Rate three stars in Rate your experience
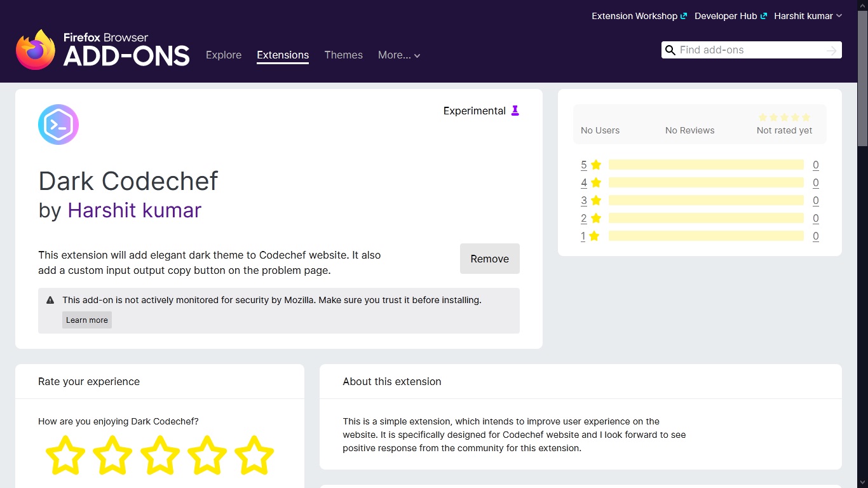The width and height of the screenshot is (868, 488). click(x=159, y=455)
